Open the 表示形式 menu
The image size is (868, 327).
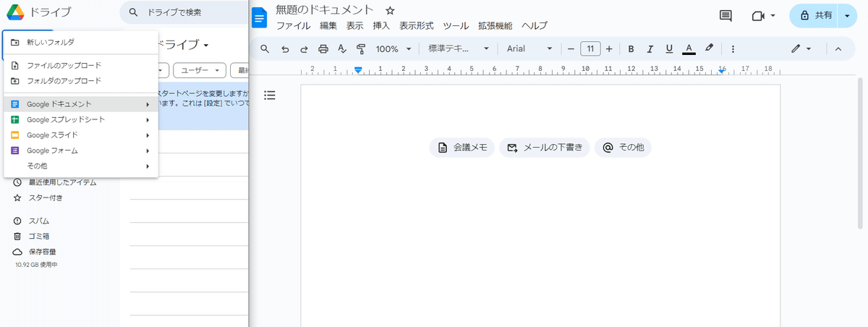click(417, 25)
